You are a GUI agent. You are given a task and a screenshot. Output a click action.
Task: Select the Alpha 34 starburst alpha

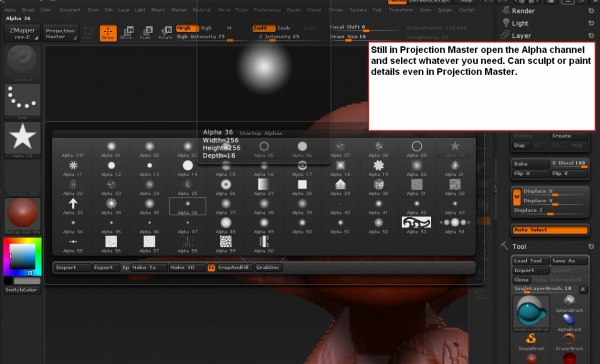111,206
